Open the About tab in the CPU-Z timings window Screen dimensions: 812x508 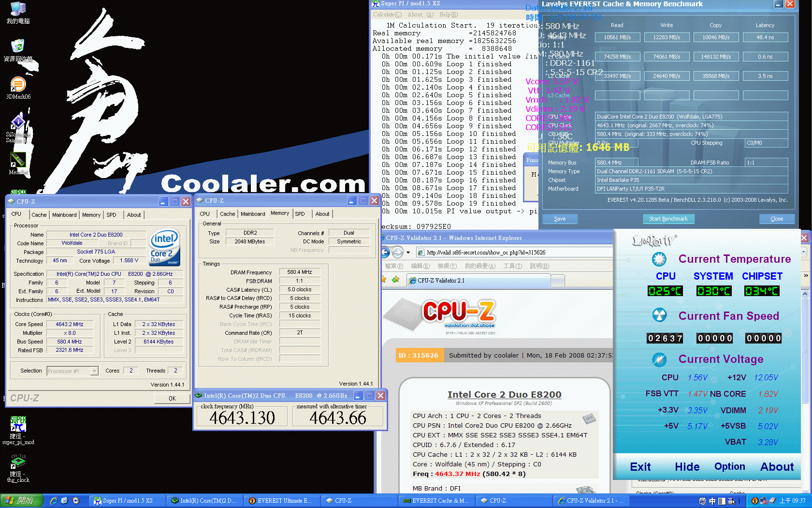322,214
